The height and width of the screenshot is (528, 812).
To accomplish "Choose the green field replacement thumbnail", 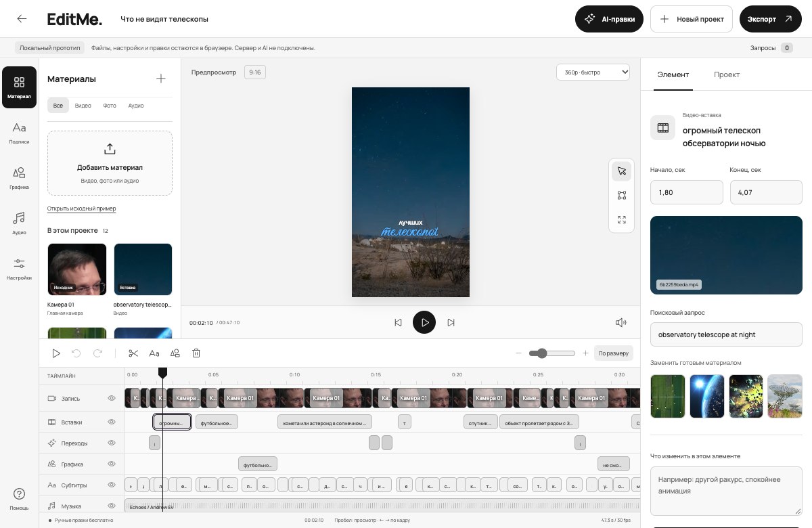I will click(668, 396).
